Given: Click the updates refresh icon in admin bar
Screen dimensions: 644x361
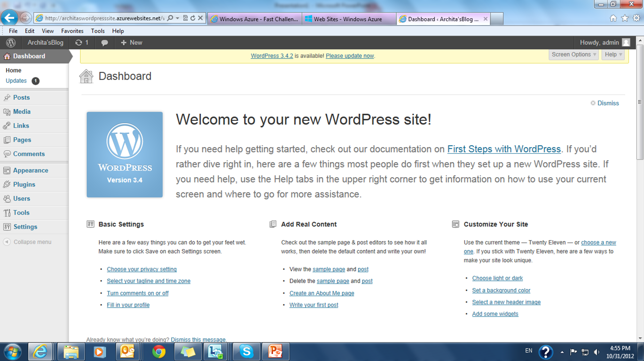Looking at the screenshot, I should [79, 42].
